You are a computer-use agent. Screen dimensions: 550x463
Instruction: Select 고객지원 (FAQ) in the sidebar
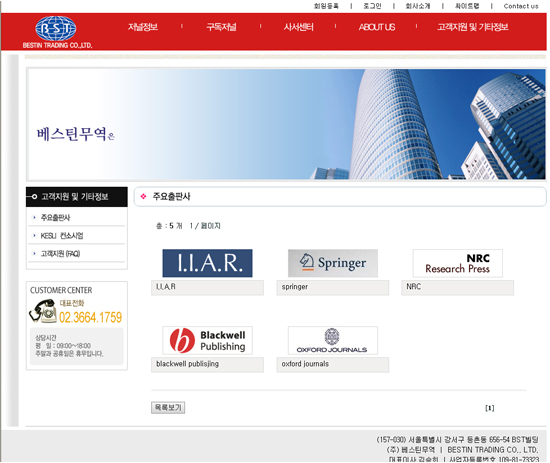pyautogui.click(x=60, y=254)
